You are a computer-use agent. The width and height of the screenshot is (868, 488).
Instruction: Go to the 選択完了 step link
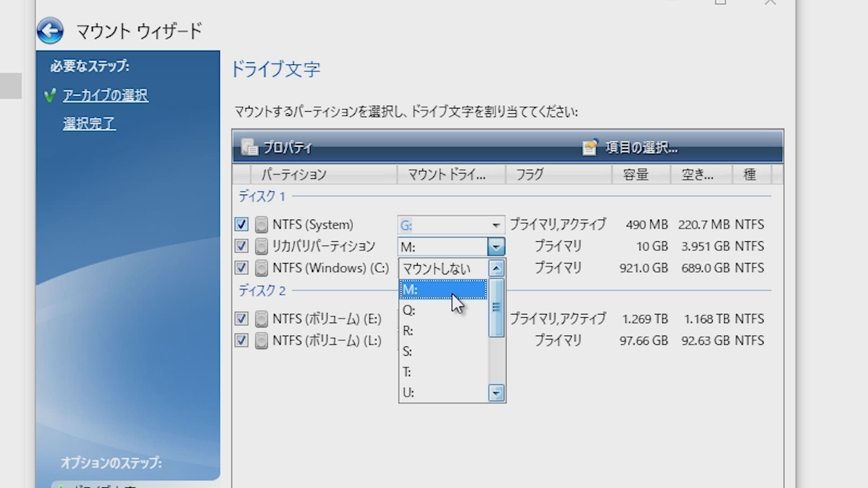[89, 124]
